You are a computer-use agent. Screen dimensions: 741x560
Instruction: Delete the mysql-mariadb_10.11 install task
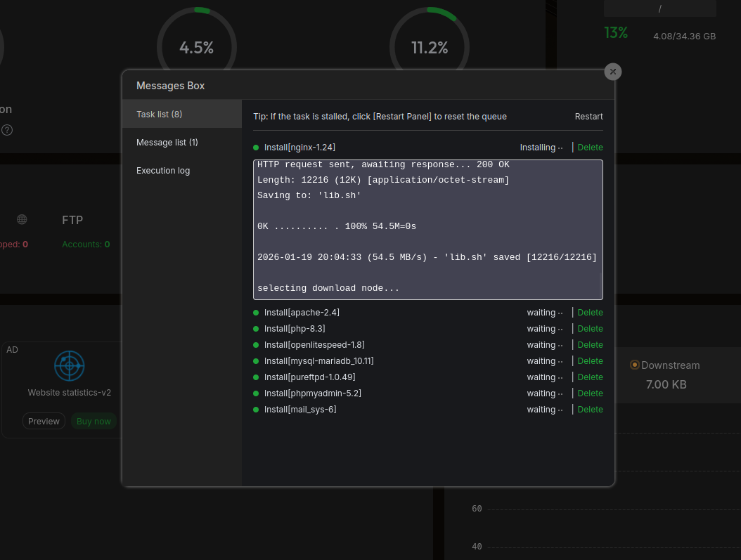(x=590, y=361)
